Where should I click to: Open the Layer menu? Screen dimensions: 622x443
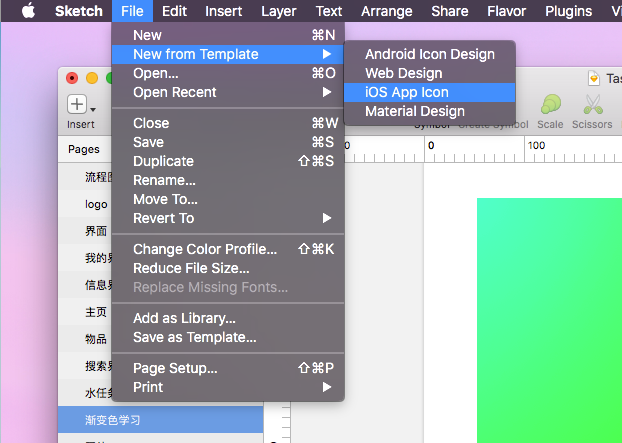pos(278,11)
